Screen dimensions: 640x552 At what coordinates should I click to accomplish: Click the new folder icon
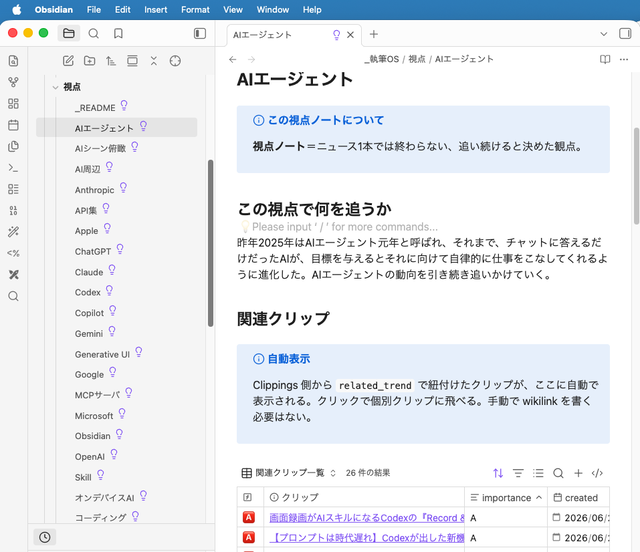click(89, 61)
